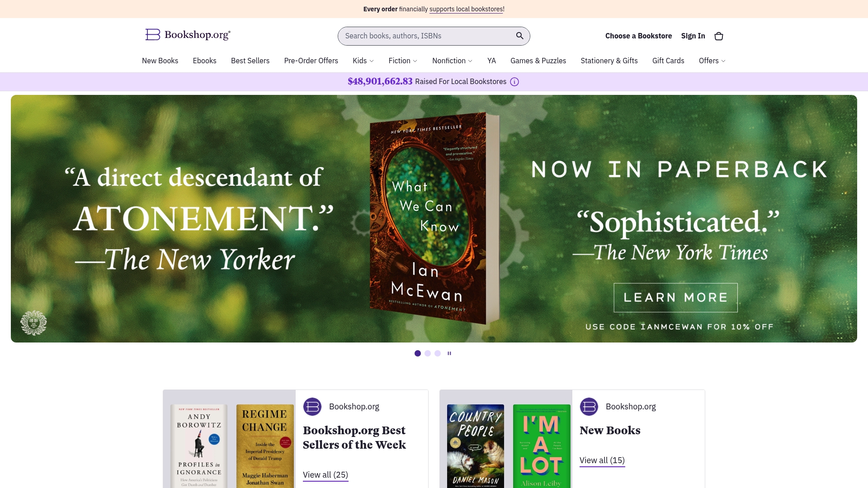Click the info icon beside Raised For Local Bookstores
The image size is (868, 488).
pyautogui.click(x=514, y=82)
